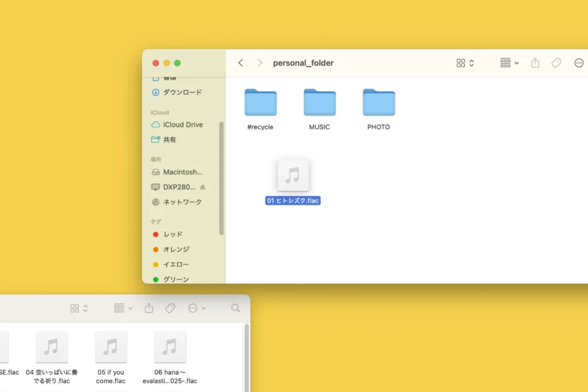Expand the group-by dropdown in upper toolbar
The image size is (588, 392).
509,63
